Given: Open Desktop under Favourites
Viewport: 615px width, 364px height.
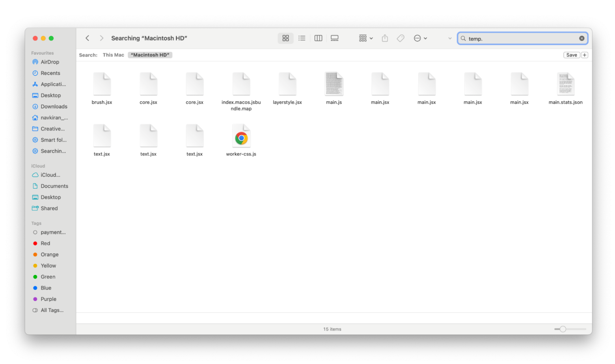Looking at the screenshot, I should pyautogui.click(x=50, y=95).
